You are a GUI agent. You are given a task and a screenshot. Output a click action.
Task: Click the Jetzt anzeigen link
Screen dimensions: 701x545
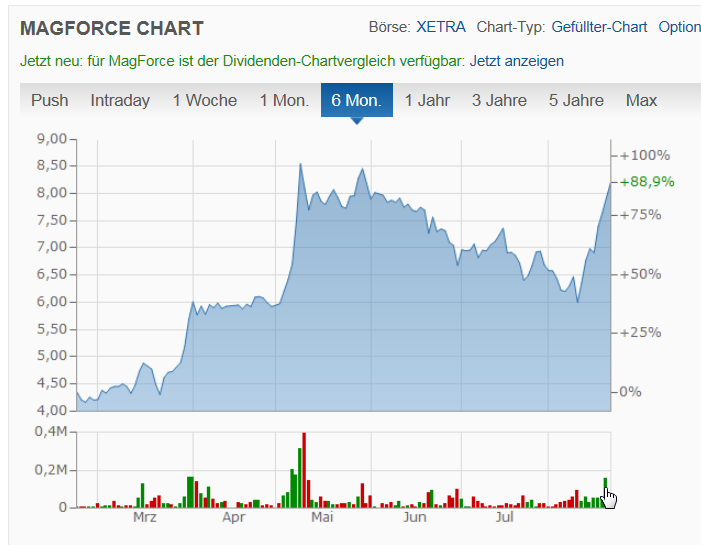point(516,61)
